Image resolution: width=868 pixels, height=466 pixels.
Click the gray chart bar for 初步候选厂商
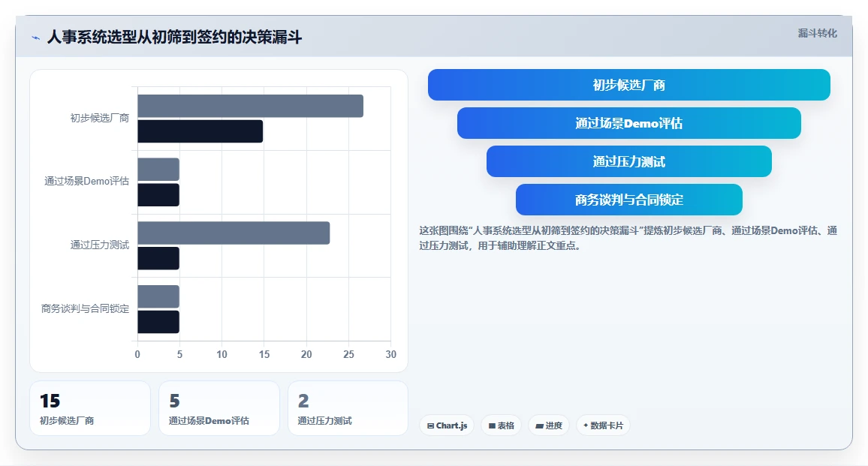tap(250, 107)
